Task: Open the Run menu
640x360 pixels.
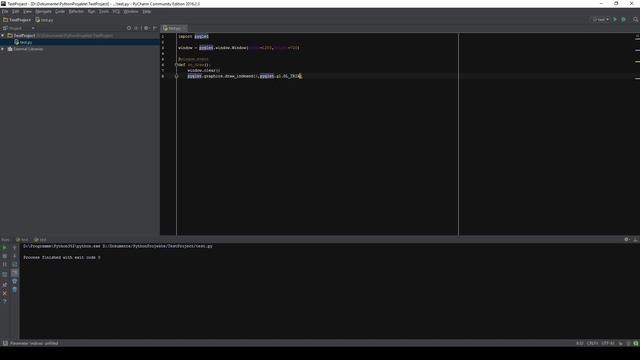Action: tap(91, 11)
